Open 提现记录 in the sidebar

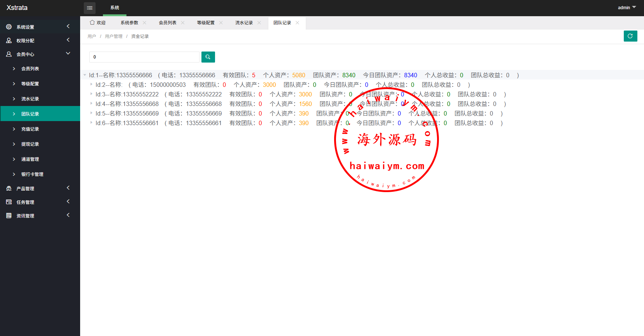point(30,144)
